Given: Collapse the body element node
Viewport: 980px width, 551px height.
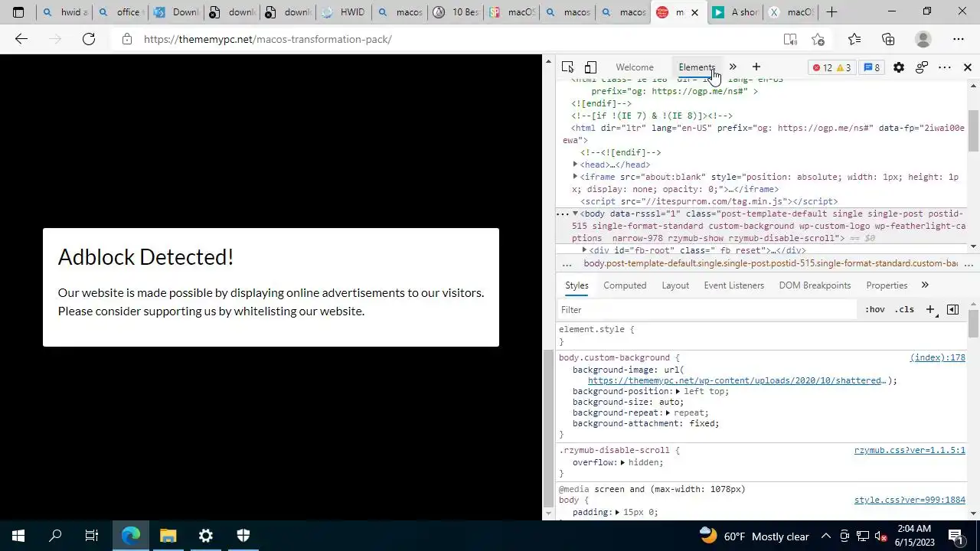Looking at the screenshot, I should tap(575, 214).
